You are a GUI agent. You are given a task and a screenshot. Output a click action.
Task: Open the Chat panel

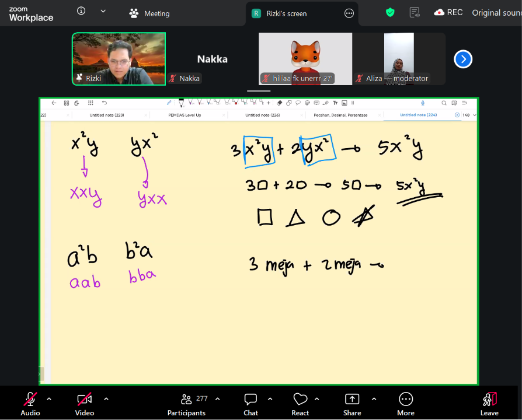(250, 404)
